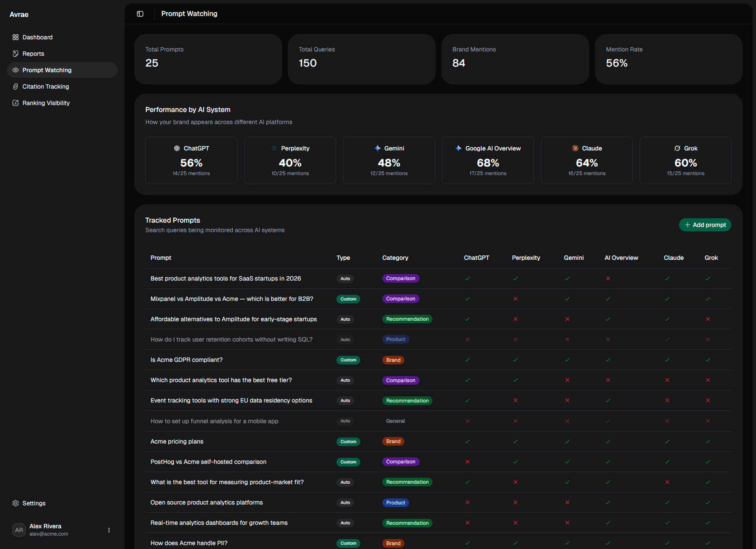Open Settings in the sidebar
The width and height of the screenshot is (756, 549).
tap(62, 503)
